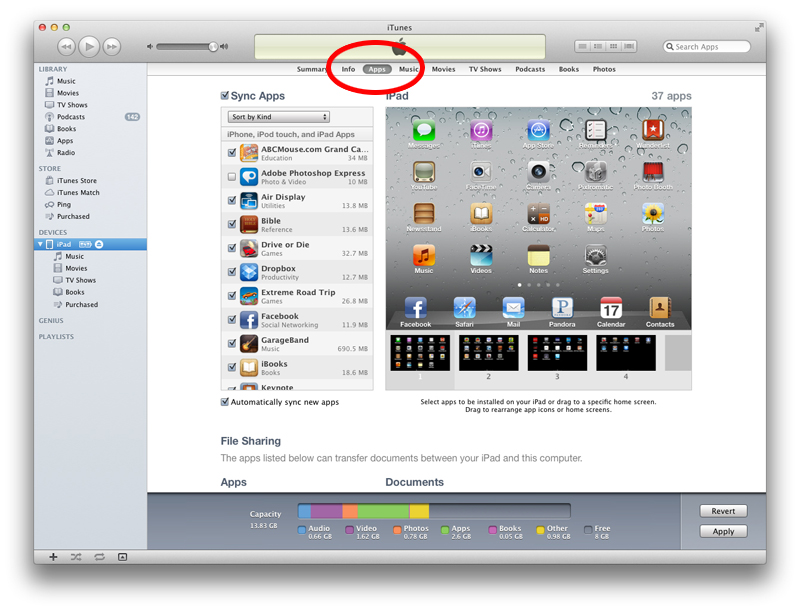Select the Calendar icon in iPad dock
This screenshot has height=611, width=800.
click(611, 308)
